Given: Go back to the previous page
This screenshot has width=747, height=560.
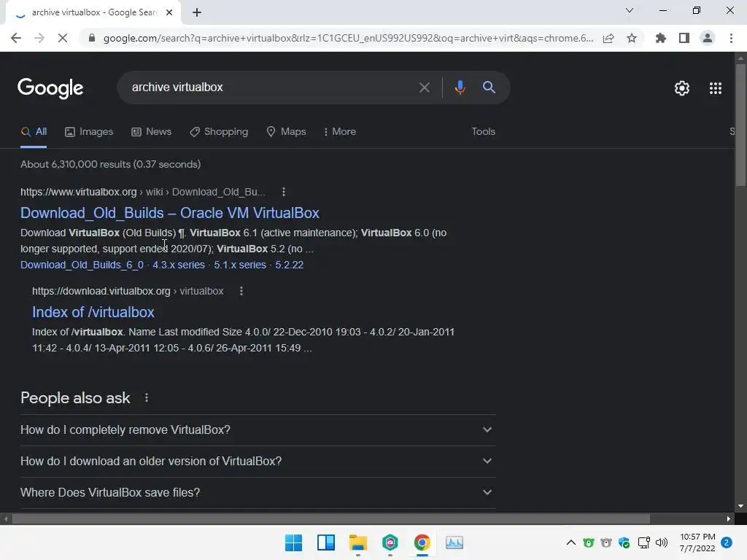Looking at the screenshot, I should tap(16, 38).
